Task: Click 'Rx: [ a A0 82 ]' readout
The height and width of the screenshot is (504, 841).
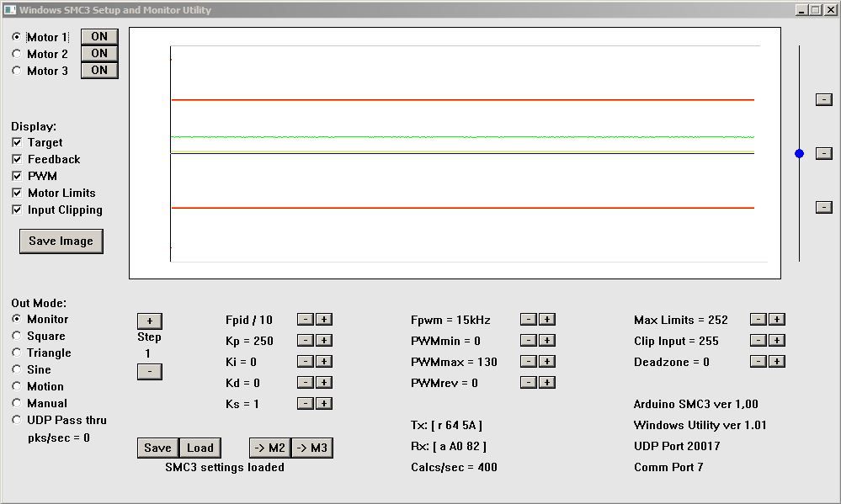Action: click(x=449, y=446)
